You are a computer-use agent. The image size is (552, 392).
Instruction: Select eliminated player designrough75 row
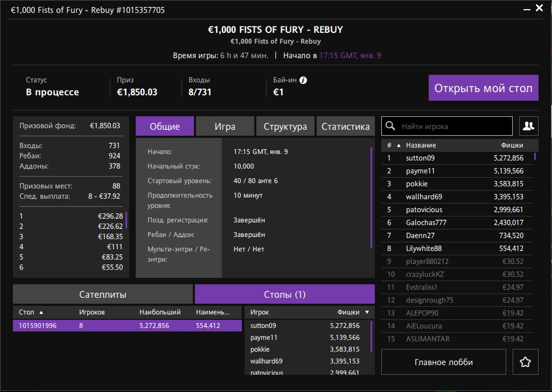coord(457,300)
